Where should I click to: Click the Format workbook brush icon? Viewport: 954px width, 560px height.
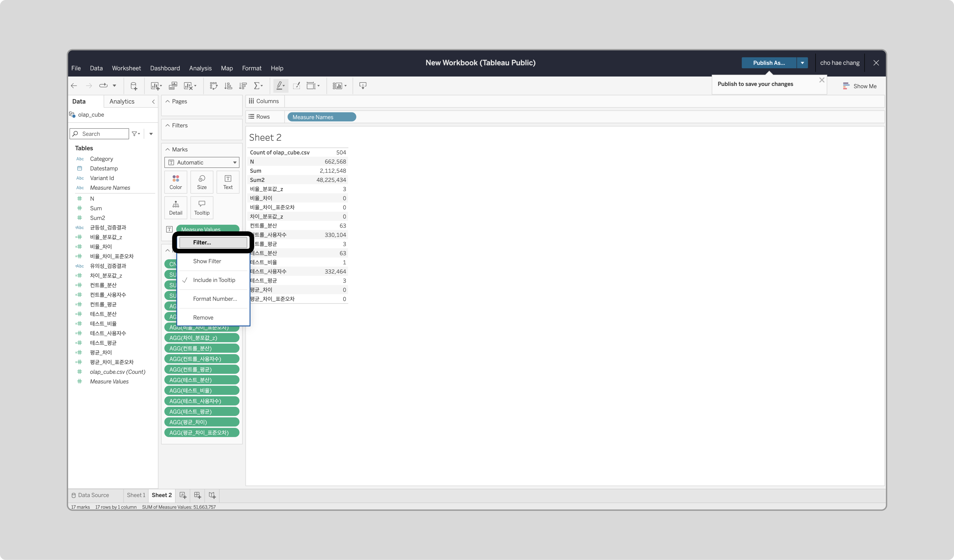tap(297, 86)
